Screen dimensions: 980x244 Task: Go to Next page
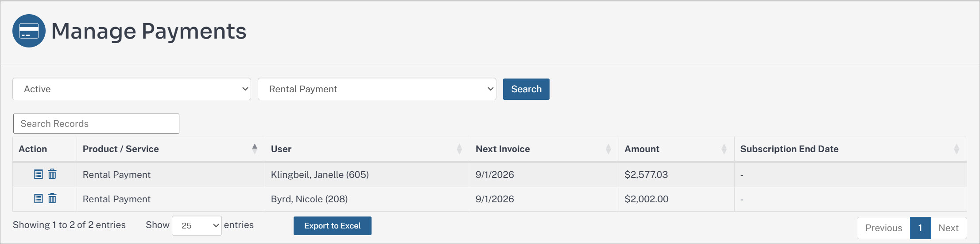(x=948, y=228)
